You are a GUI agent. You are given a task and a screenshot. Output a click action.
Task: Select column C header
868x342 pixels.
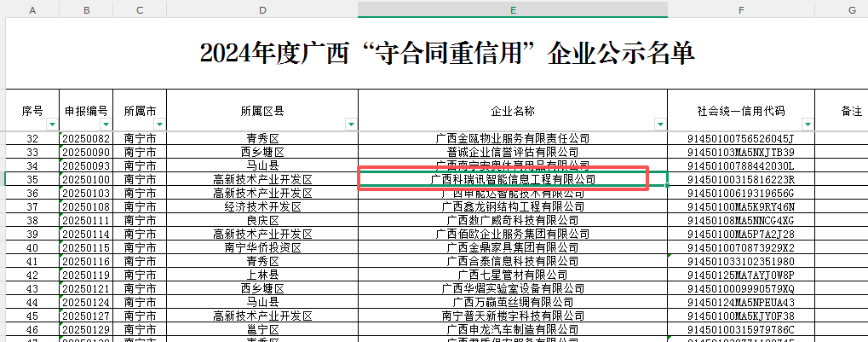[140, 9]
